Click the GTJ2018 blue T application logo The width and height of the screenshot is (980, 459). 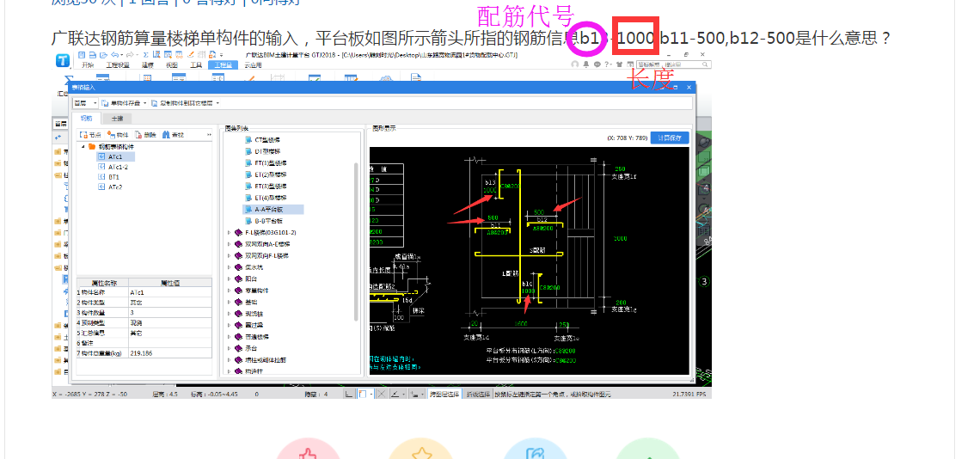[x=63, y=60]
